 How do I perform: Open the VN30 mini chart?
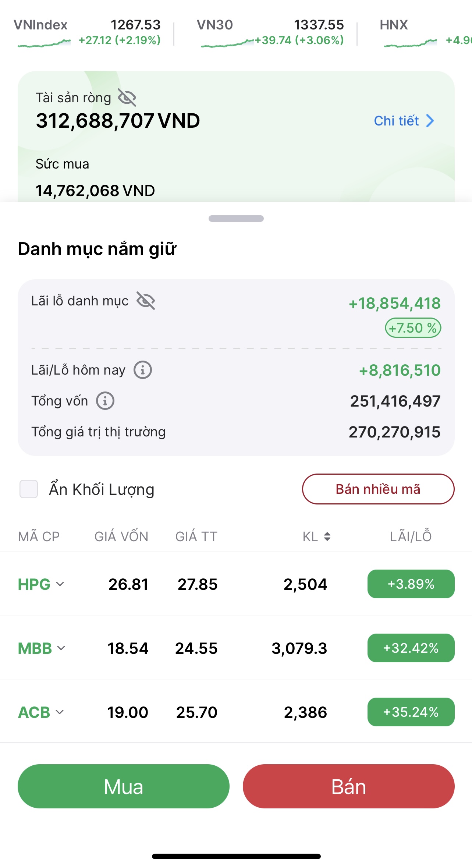click(227, 43)
